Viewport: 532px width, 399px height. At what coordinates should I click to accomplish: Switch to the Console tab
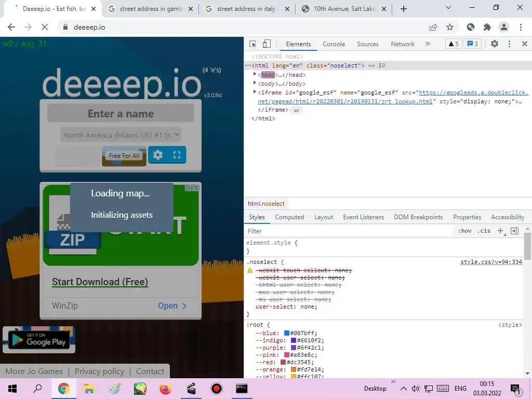334,44
